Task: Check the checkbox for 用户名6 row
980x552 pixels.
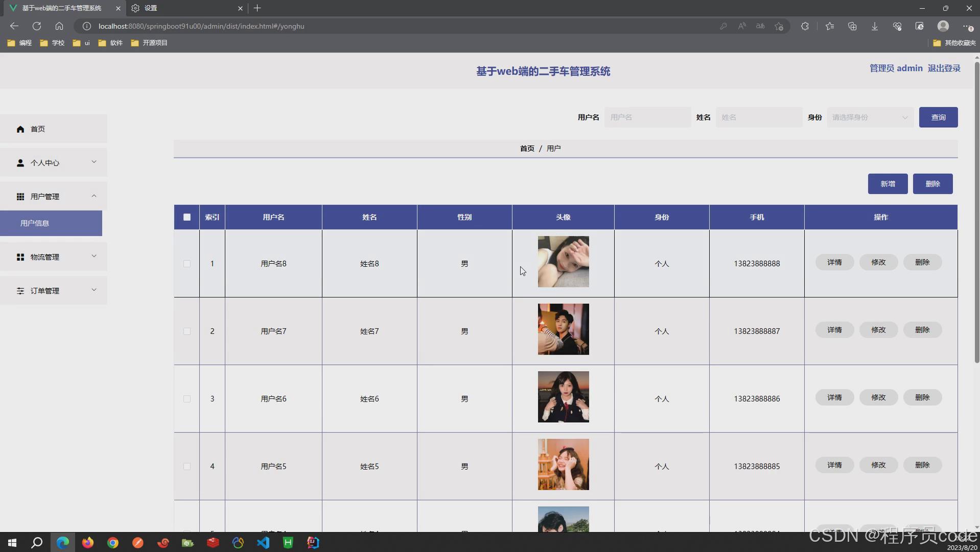Action: [186, 399]
